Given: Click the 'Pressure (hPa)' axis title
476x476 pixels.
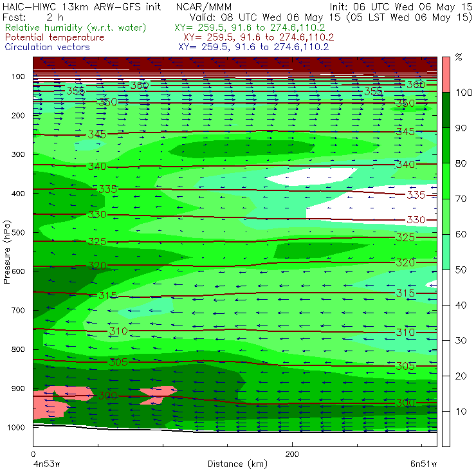Looking at the screenshot, I should tap(6, 252).
